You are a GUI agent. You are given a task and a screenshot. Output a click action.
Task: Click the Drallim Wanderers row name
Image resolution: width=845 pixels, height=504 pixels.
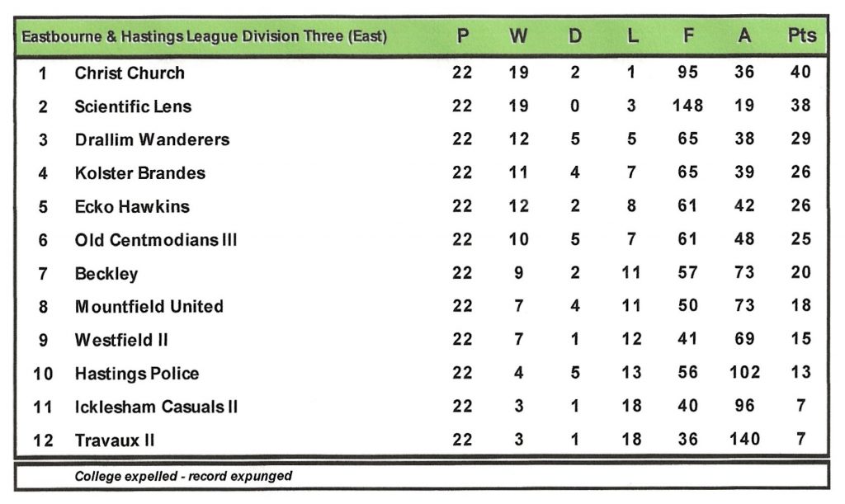click(x=152, y=139)
